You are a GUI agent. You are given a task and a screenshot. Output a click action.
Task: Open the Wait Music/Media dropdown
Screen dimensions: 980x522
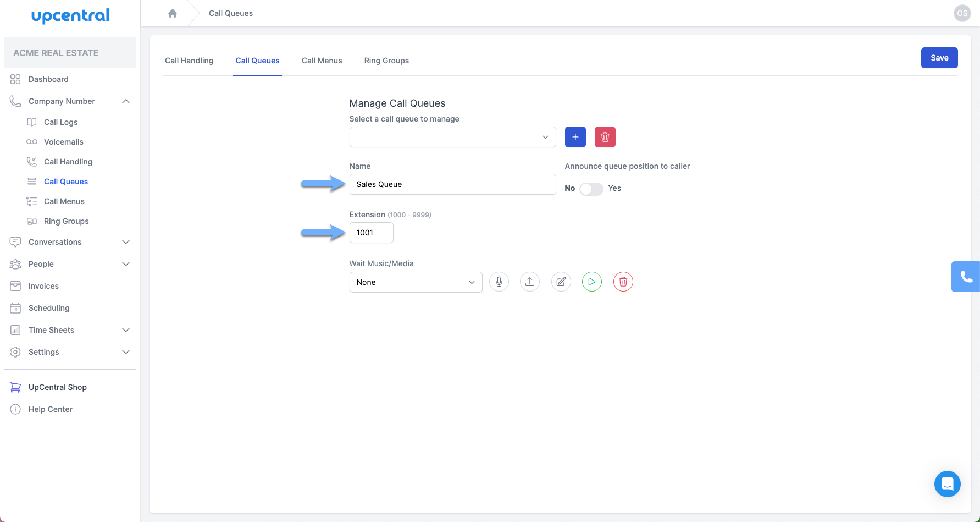(416, 282)
